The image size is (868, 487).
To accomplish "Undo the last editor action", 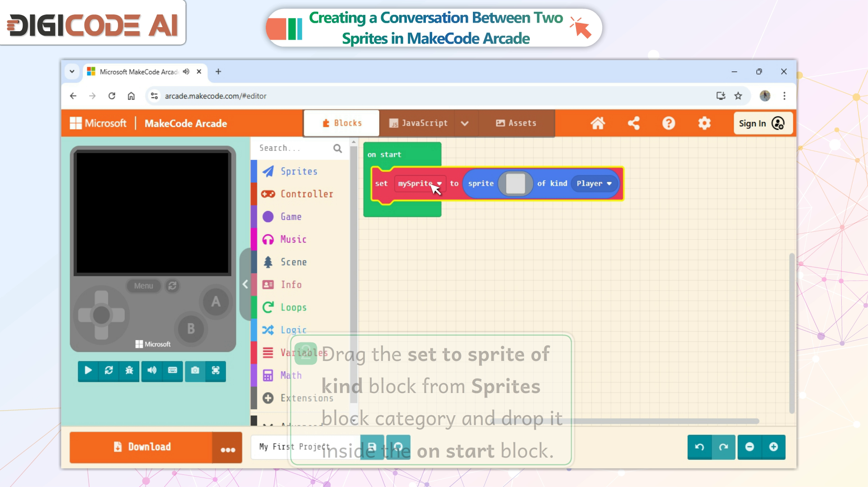I will click(699, 447).
